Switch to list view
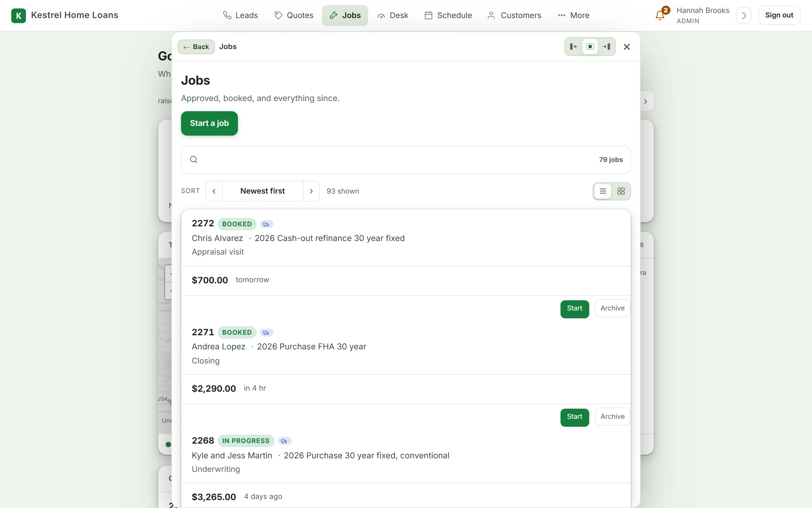 (x=603, y=191)
